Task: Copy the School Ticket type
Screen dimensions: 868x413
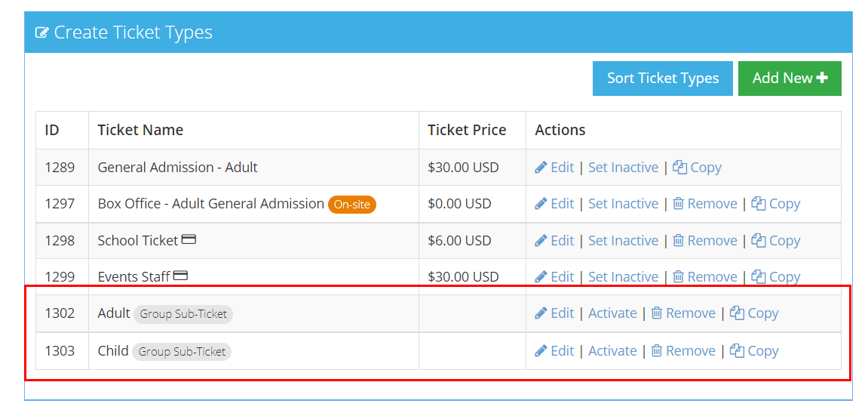Action: (775, 241)
